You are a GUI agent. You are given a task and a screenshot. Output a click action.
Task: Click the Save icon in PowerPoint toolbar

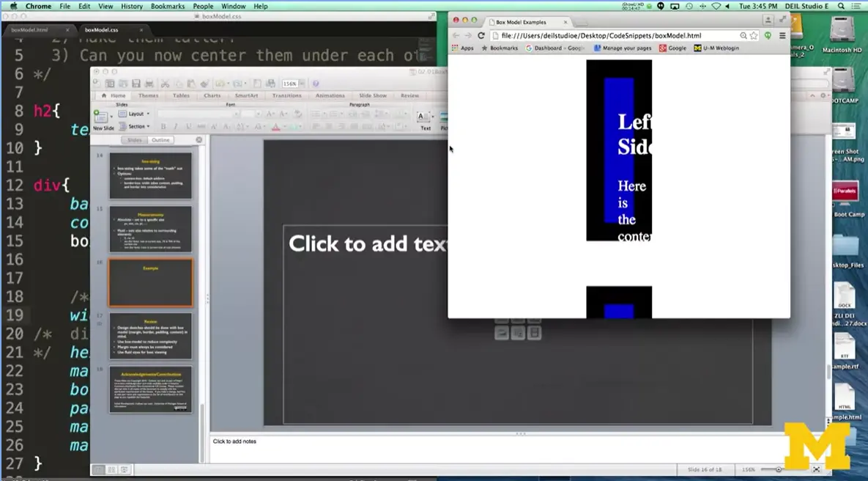136,83
